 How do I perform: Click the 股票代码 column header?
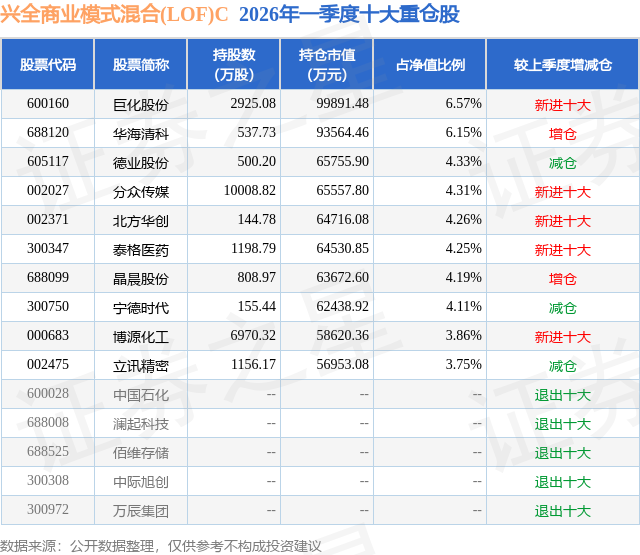pos(48,64)
